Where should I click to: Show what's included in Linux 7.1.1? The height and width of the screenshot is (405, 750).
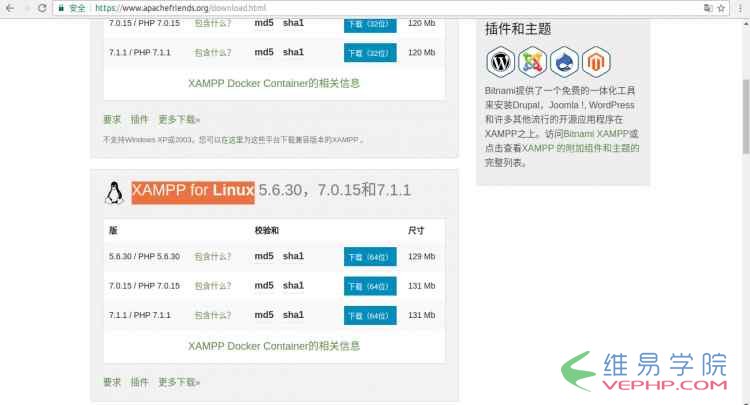[x=213, y=315]
